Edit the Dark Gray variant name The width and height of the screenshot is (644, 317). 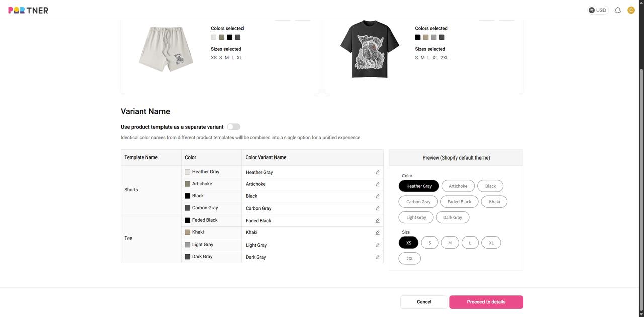[377, 257]
